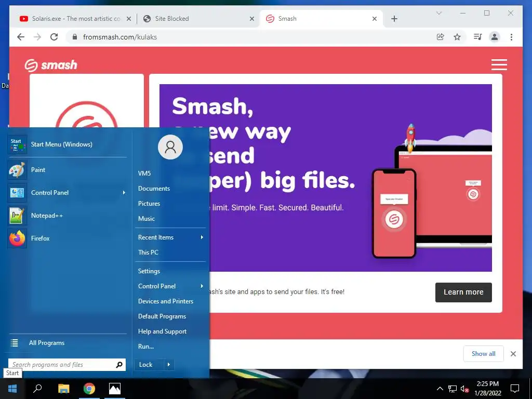This screenshot has height=399, width=532.
Task: Open Paint from the Start menu
Action: (x=67, y=170)
